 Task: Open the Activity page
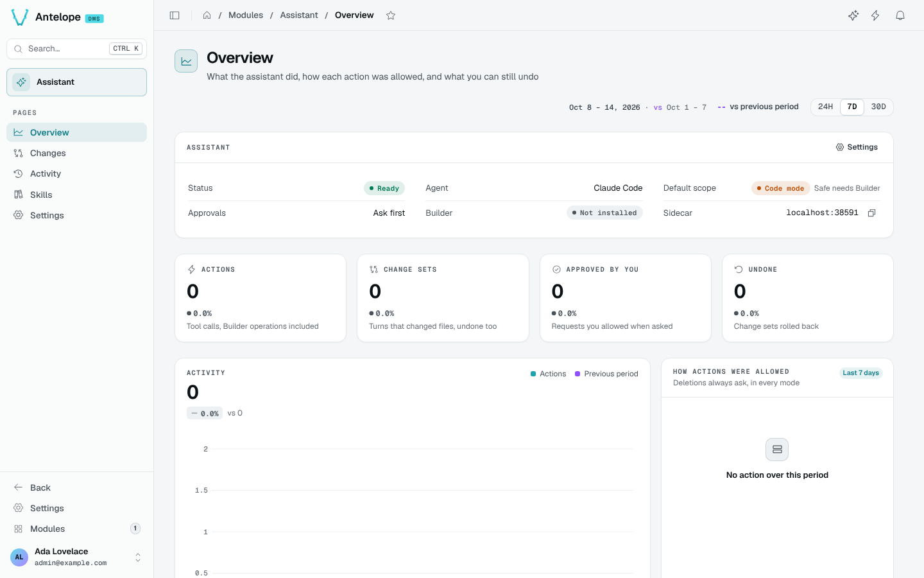tap(76, 173)
